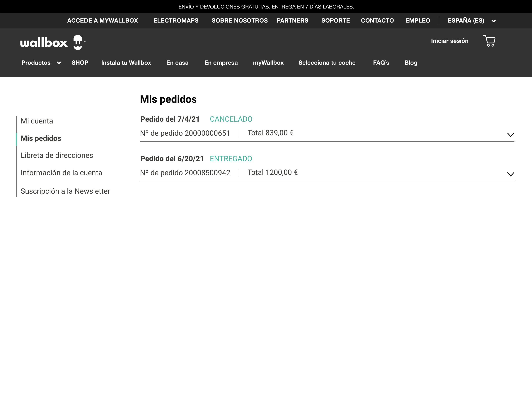Open the SHOP page
This screenshot has width=532, height=397.
tap(80, 63)
